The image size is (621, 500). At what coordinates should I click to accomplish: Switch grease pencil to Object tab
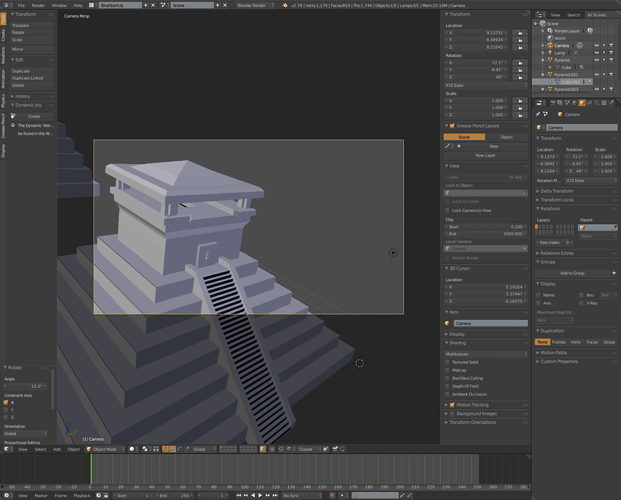(x=507, y=137)
